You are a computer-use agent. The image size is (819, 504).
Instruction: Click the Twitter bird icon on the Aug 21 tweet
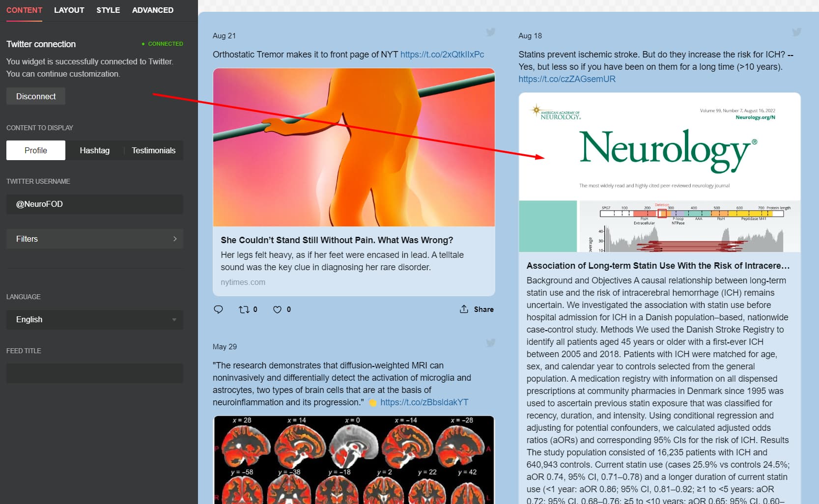[x=490, y=32]
